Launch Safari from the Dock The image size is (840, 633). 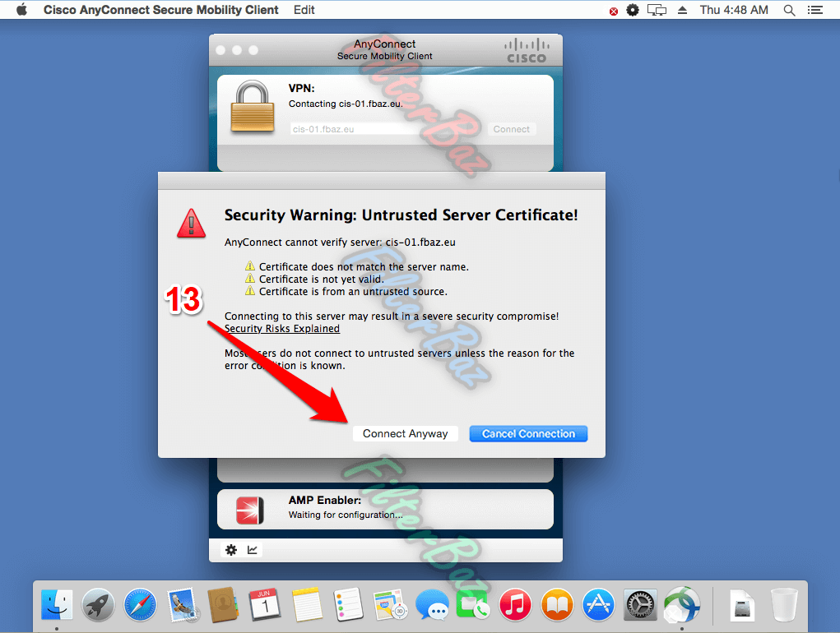pyautogui.click(x=141, y=607)
